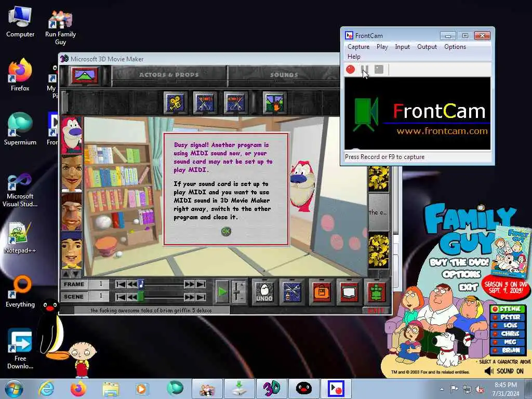Open the Everything desktop shortcut

20,292
